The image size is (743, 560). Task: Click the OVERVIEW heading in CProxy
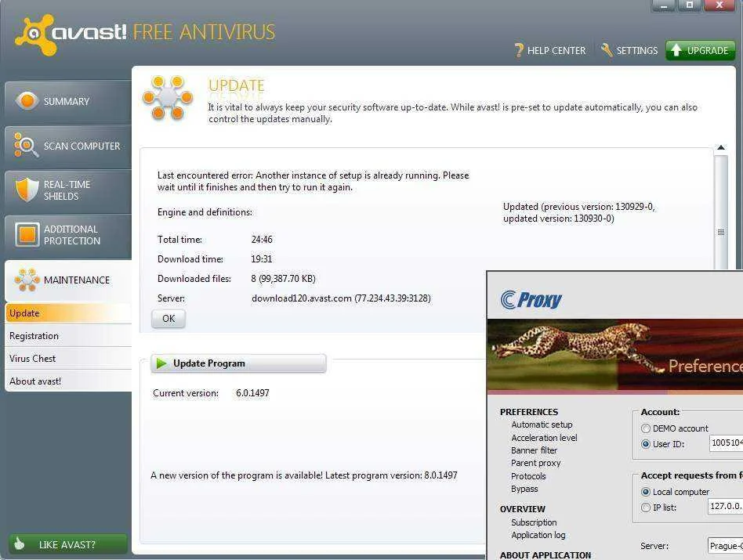pos(523,509)
